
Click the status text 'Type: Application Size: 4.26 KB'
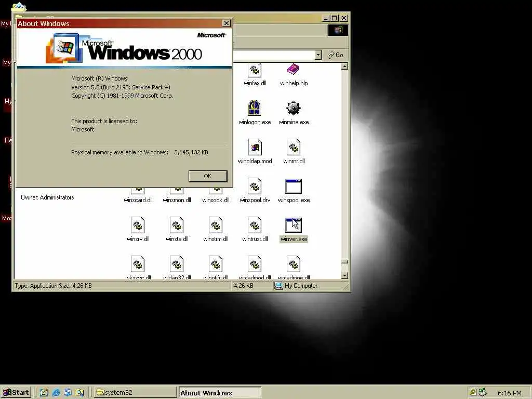click(x=54, y=286)
